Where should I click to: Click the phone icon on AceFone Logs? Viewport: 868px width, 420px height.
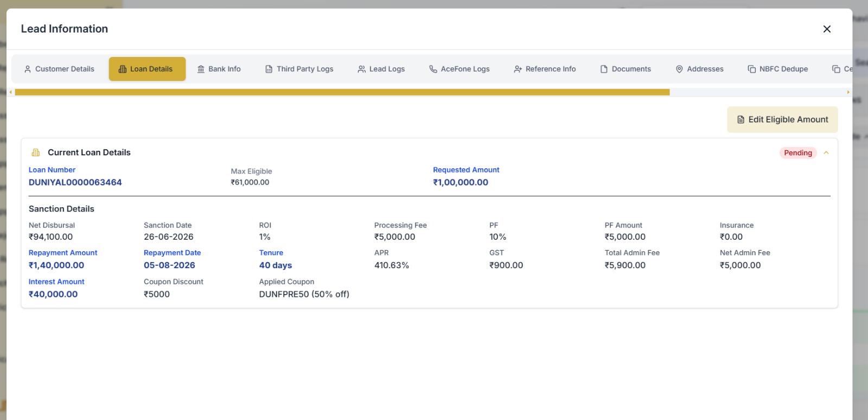pos(433,69)
